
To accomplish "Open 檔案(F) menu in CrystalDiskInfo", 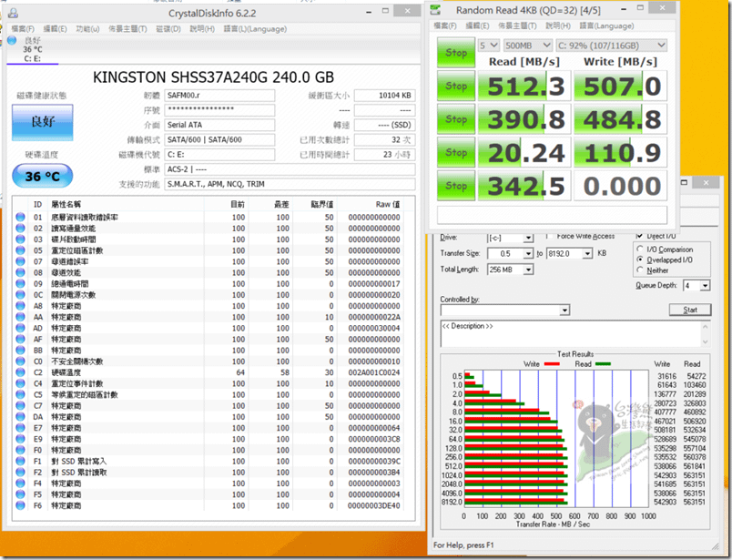I will point(23,29).
